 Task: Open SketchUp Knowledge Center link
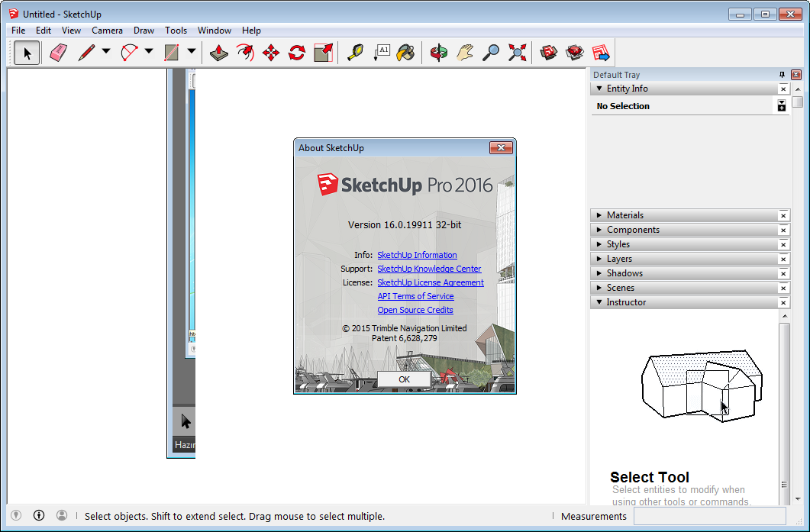[429, 269]
